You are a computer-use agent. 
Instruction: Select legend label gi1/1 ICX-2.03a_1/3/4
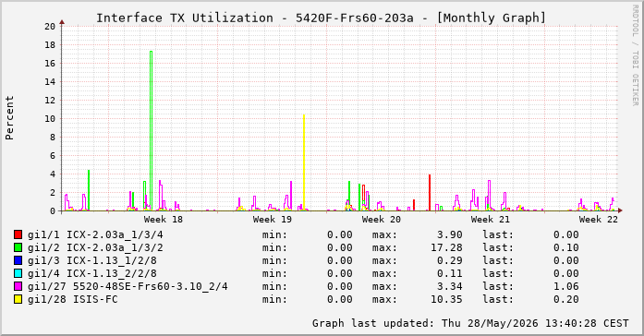point(95,234)
